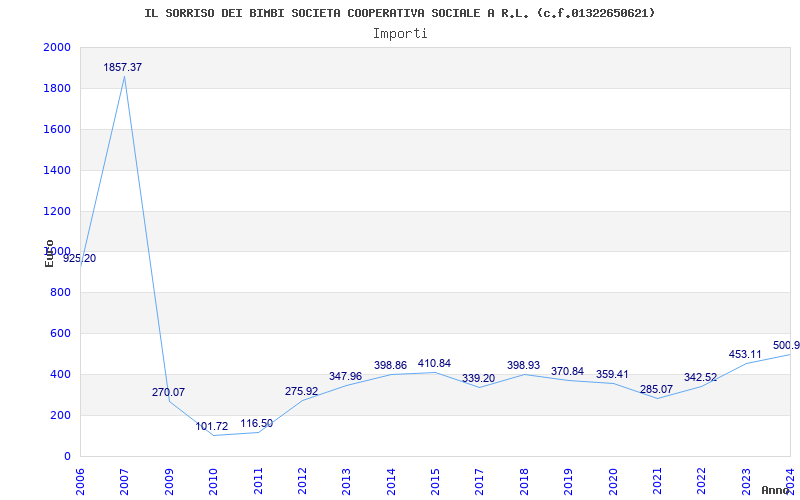This screenshot has height=500, width=800.
Task: Click the Anno x-axis title
Action: [x=776, y=490]
